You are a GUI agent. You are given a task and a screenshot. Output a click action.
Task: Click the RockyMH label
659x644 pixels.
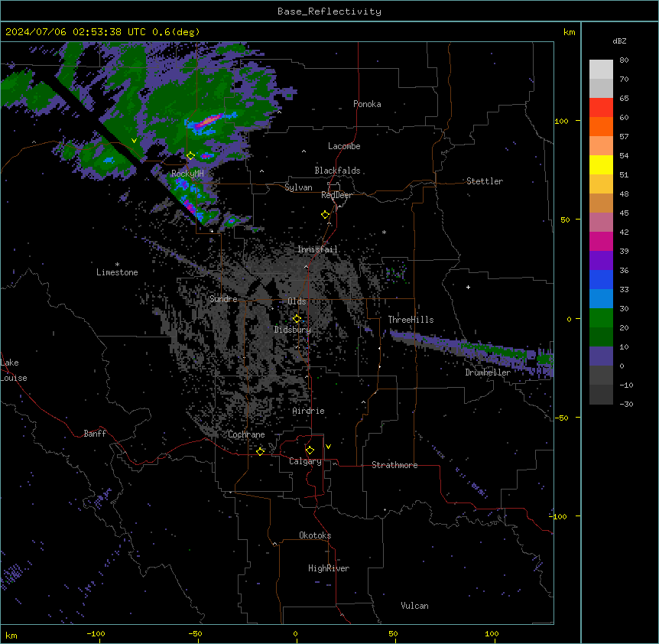[187, 174]
